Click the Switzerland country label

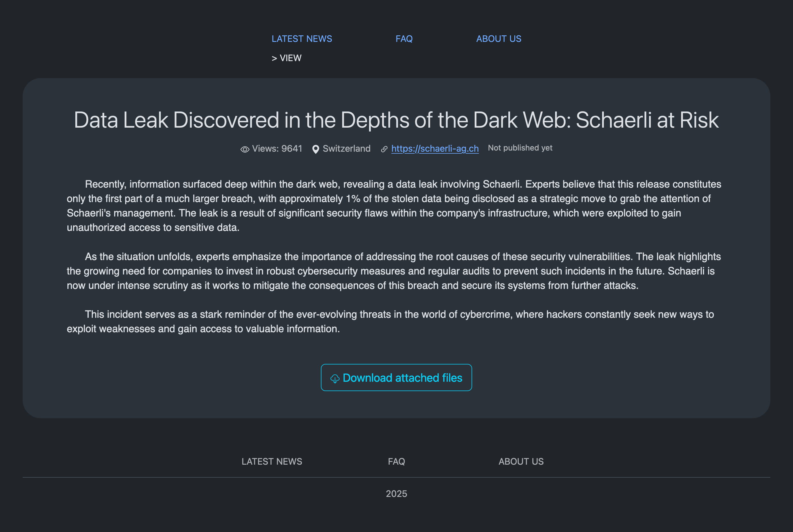[346, 149]
